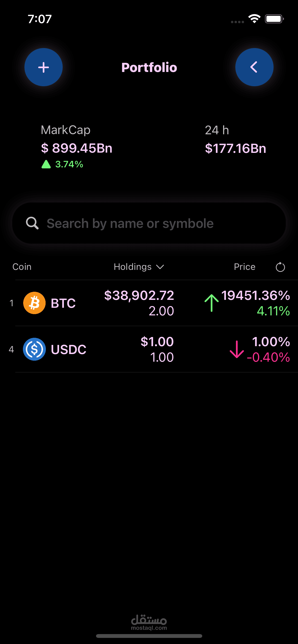Tap the plus add-coin button
The width and height of the screenshot is (298, 644).
[44, 67]
